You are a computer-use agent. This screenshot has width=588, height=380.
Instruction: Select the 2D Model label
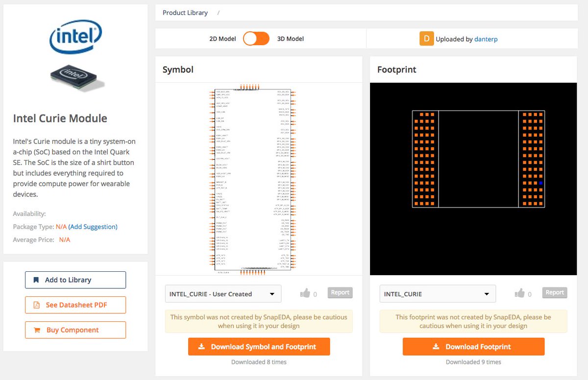(x=222, y=39)
